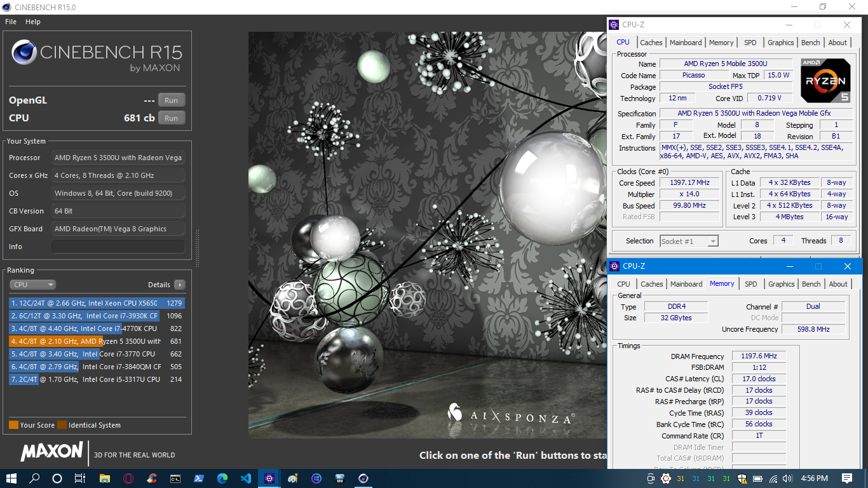Screen dimensions: 868x488
Task: Select Core i7-3930K ranking entry
Action: click(97, 316)
